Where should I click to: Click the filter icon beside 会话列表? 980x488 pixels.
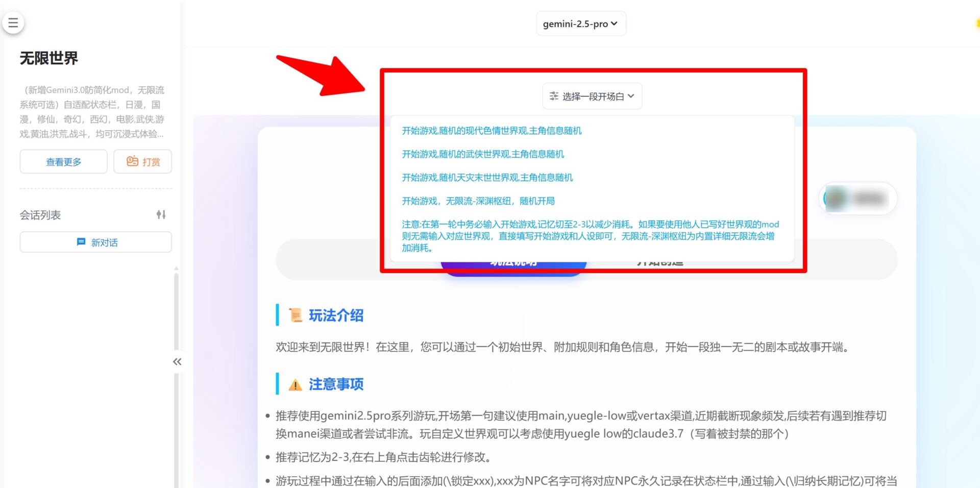tap(161, 214)
